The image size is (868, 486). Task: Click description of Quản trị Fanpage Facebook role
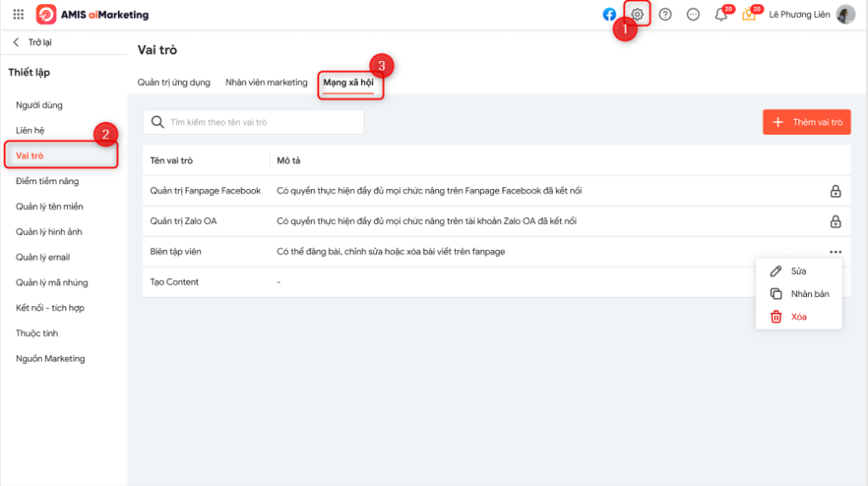point(429,191)
